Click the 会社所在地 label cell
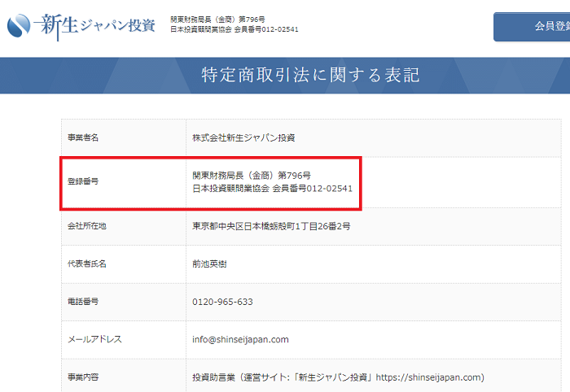The image size is (570, 392). 124,226
